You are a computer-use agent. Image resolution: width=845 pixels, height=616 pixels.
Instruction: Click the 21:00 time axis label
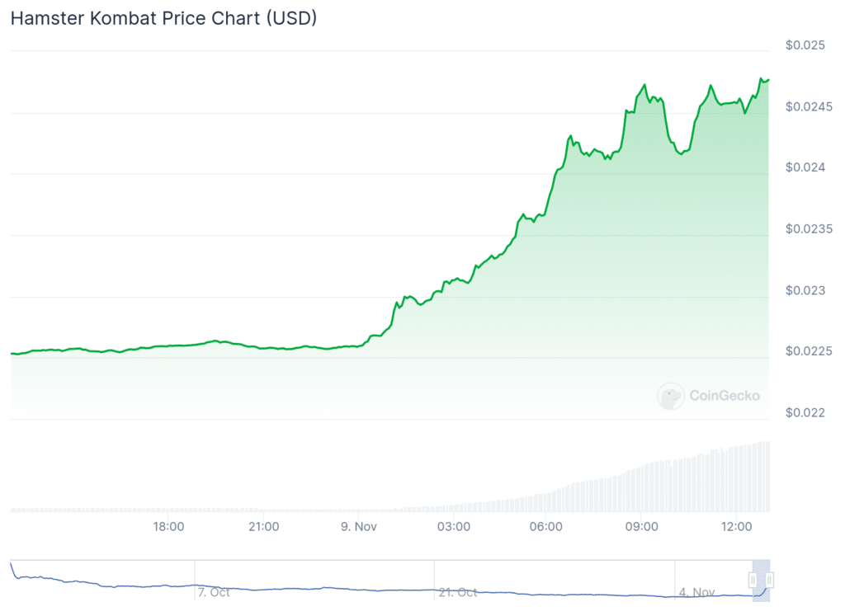(263, 526)
